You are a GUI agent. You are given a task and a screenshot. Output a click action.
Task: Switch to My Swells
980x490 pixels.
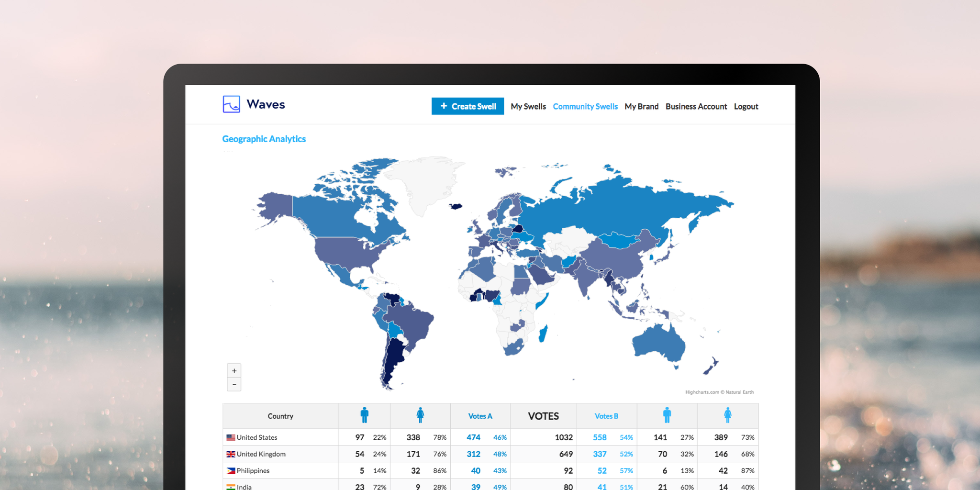tap(528, 106)
